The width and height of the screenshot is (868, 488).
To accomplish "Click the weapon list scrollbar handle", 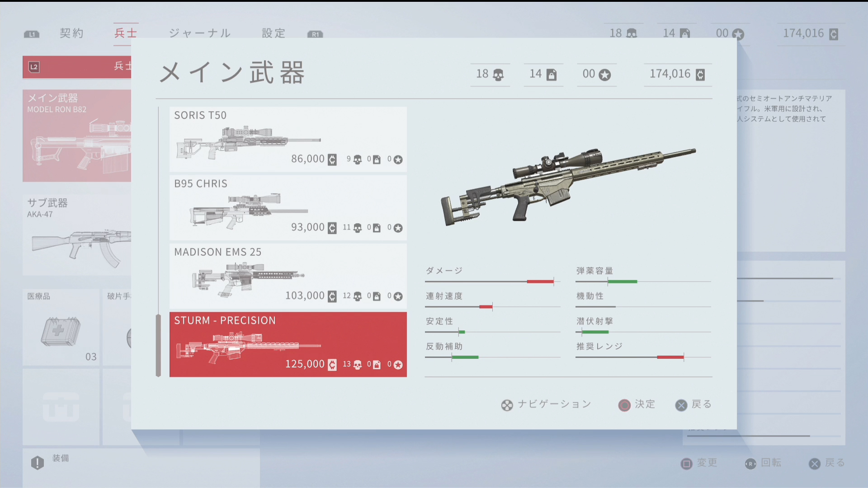I will coord(158,346).
